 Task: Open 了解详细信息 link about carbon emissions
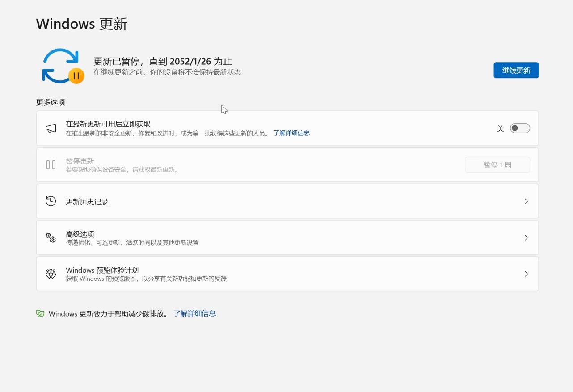[195, 313]
